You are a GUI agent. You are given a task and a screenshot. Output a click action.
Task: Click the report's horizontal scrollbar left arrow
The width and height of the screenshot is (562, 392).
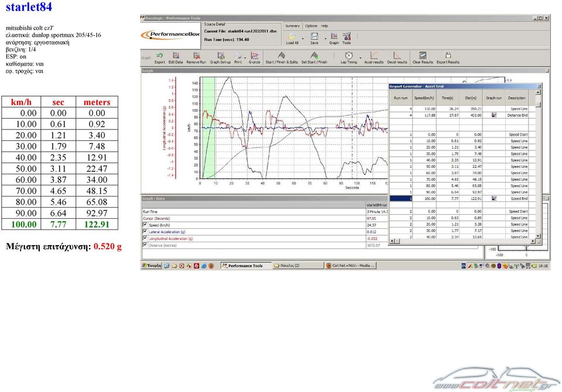click(x=392, y=241)
